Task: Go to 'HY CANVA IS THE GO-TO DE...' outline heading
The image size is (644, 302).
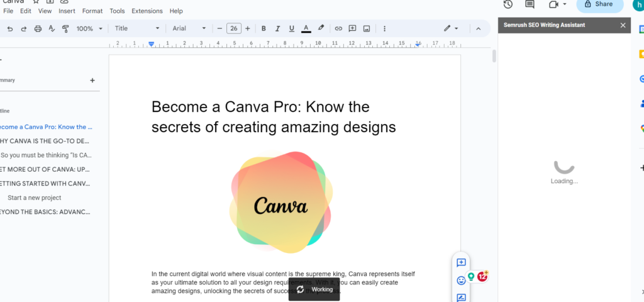Action: pos(45,141)
